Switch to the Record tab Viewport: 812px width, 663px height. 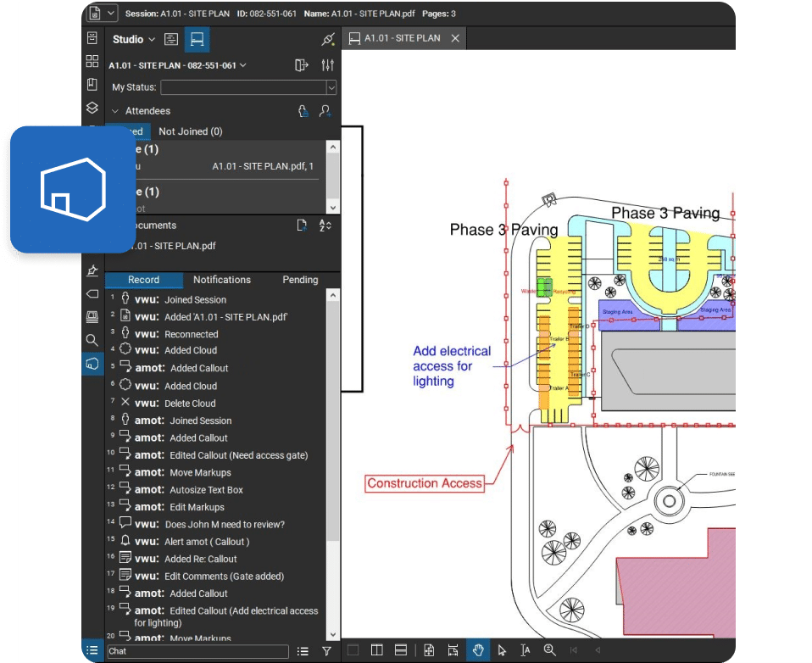(x=144, y=280)
